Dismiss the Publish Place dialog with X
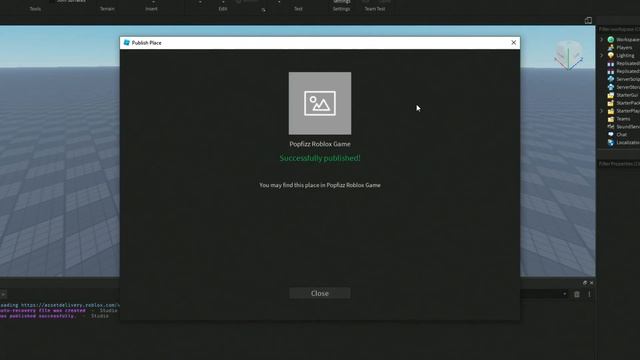 pyautogui.click(x=513, y=42)
